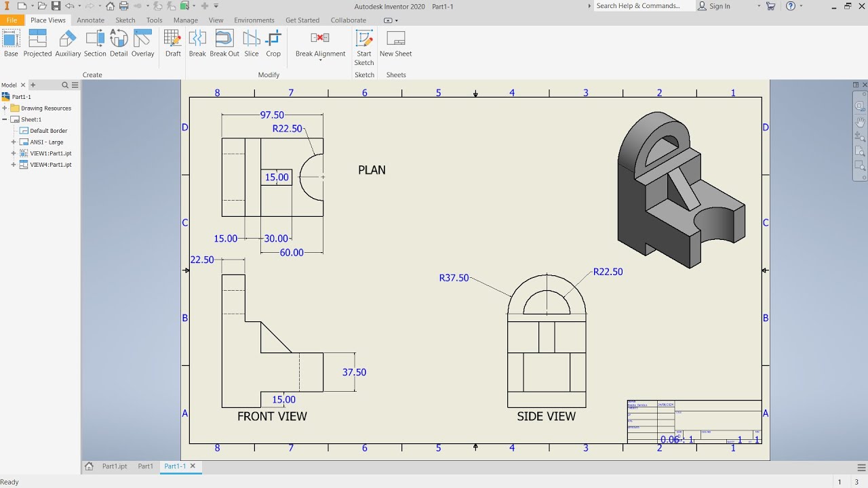Open the Undo history dropdown arrow

79,6
